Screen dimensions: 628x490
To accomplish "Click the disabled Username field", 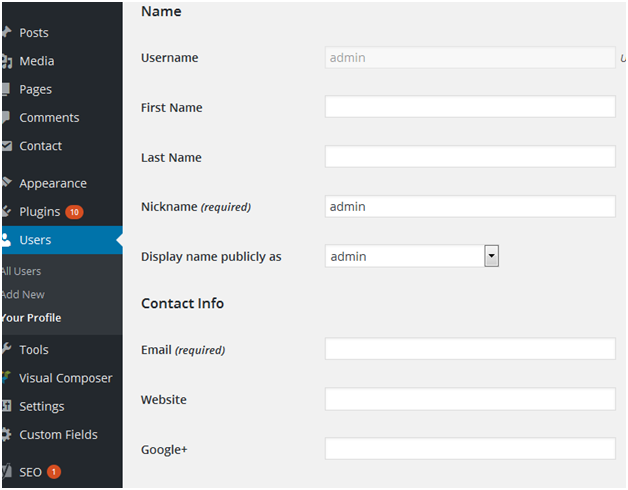I will (x=470, y=57).
